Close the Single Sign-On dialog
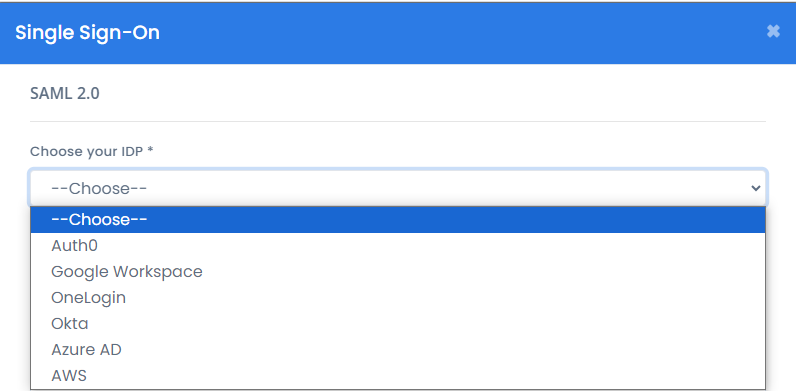 pyautogui.click(x=773, y=31)
